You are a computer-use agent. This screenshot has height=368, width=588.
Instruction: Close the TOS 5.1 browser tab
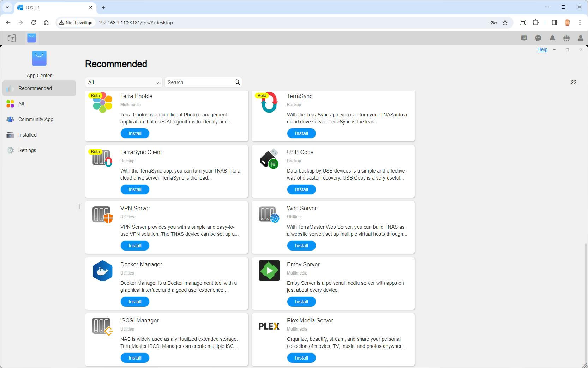tap(91, 7)
